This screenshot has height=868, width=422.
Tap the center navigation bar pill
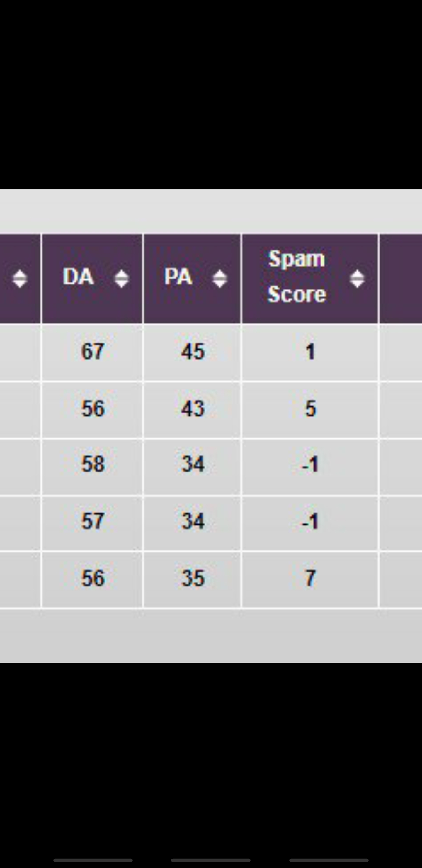(x=211, y=860)
